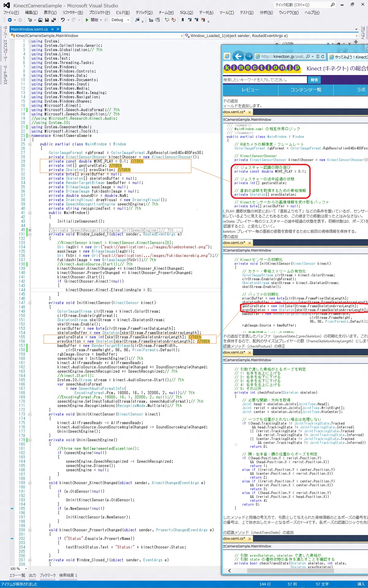Toggle the pin on MainWindow.xaml.cs tab
This screenshot has width=368, height=588.
(52, 29)
